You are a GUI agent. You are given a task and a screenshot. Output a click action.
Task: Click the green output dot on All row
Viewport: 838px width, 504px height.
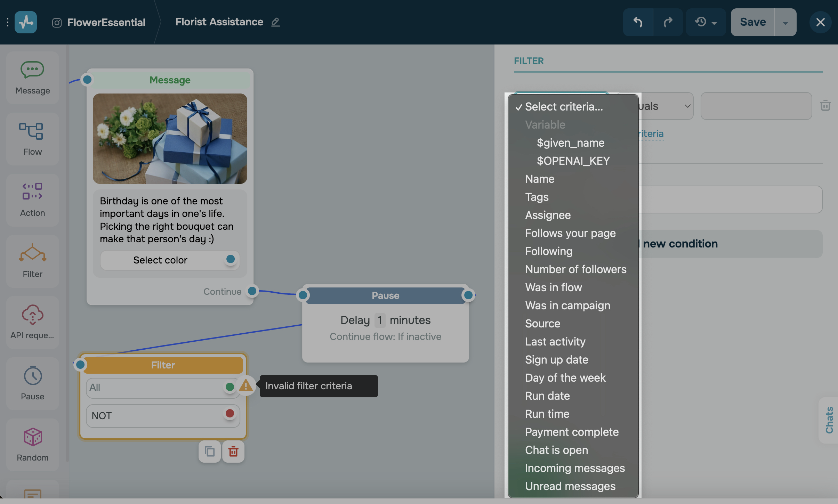tap(229, 387)
